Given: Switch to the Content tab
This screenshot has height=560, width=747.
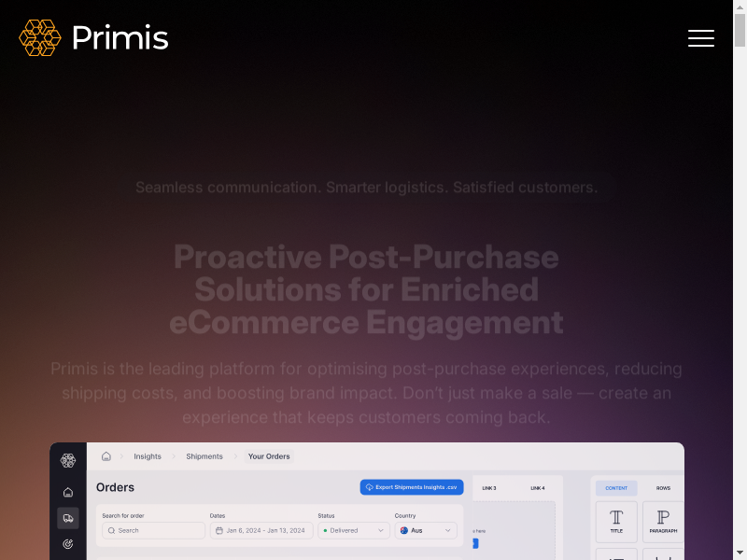Looking at the screenshot, I should coord(616,488).
